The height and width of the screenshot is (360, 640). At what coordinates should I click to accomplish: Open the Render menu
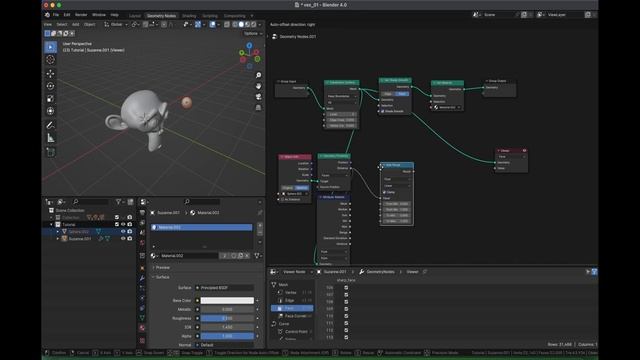click(81, 15)
